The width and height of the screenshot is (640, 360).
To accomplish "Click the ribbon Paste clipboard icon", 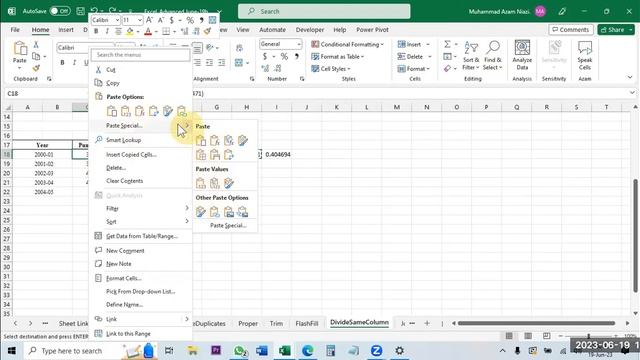I will click(x=20, y=49).
